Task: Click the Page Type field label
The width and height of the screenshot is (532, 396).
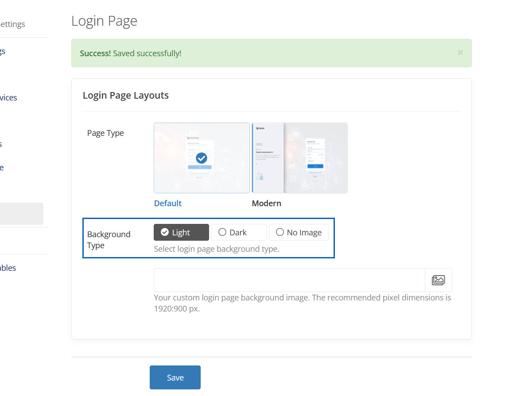Action: click(x=105, y=133)
